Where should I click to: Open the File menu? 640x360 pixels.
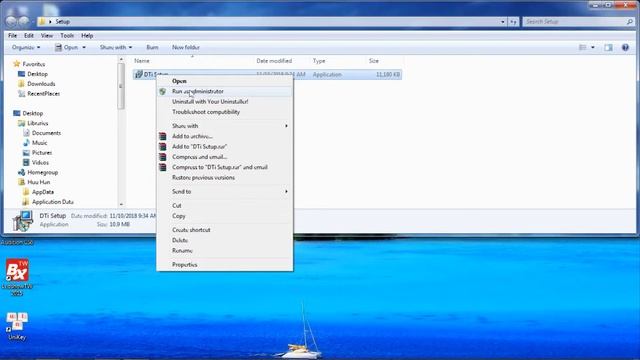coord(13,36)
